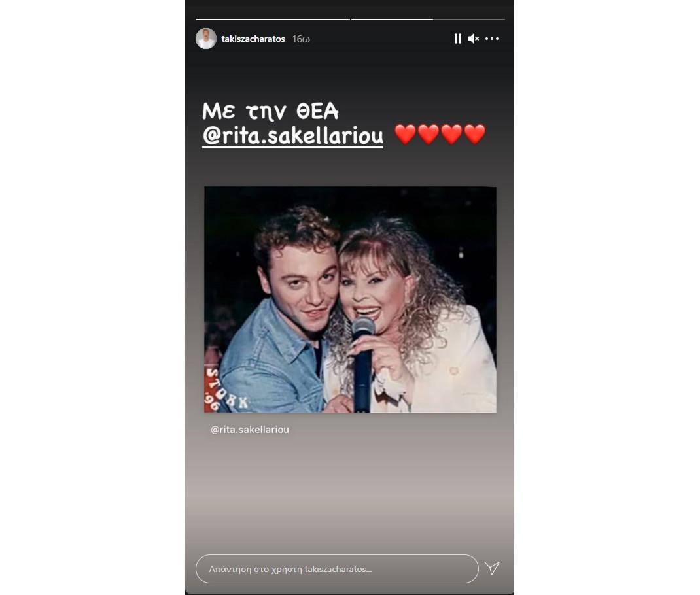The width and height of the screenshot is (700, 595).
Task: Click the takiszacharatos profile avatar
Action: pyautogui.click(x=206, y=39)
